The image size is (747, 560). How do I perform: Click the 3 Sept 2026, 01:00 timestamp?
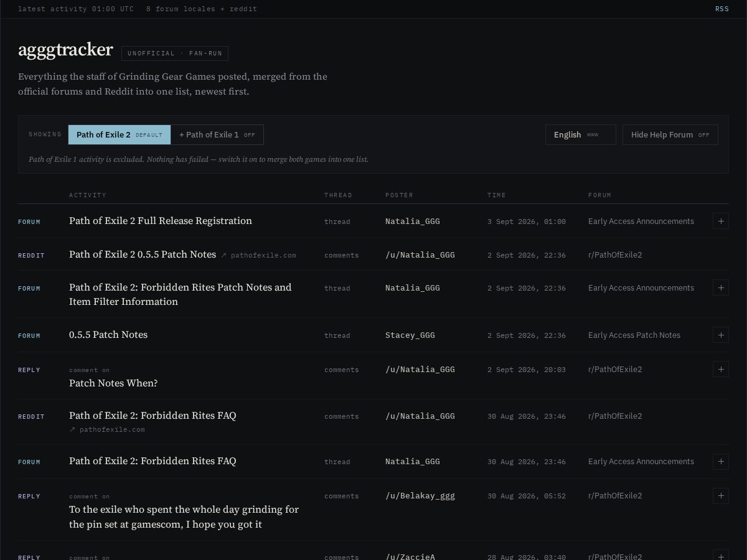[527, 222]
